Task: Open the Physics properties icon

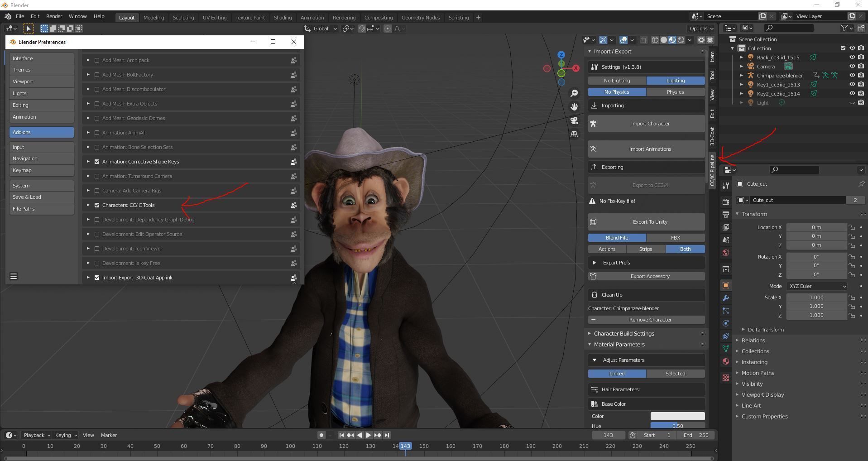Action: [726, 323]
